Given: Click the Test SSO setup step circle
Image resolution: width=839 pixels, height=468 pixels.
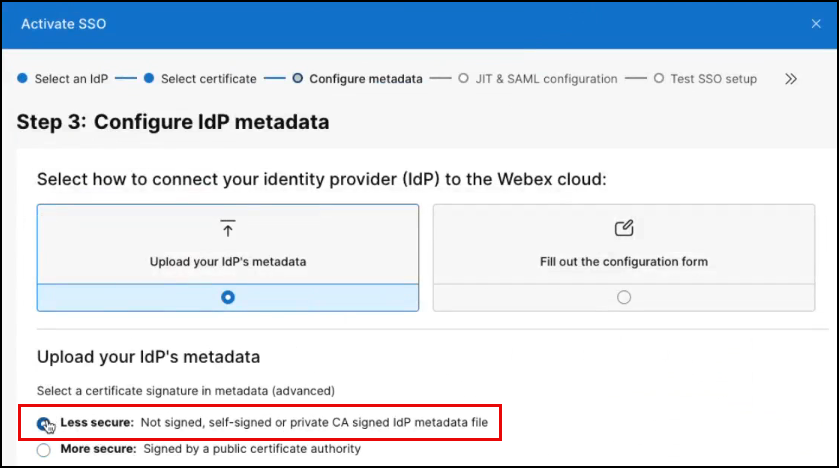Looking at the screenshot, I should pyautogui.click(x=659, y=78).
